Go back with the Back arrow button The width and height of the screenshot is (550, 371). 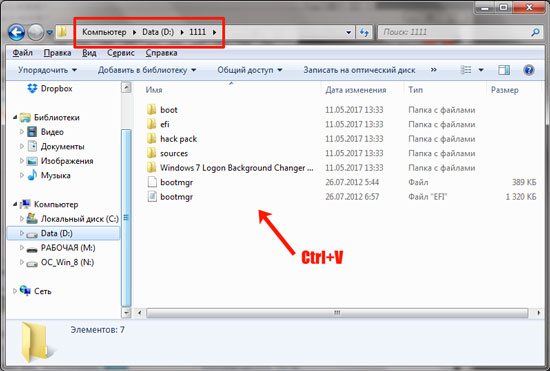click(x=16, y=32)
